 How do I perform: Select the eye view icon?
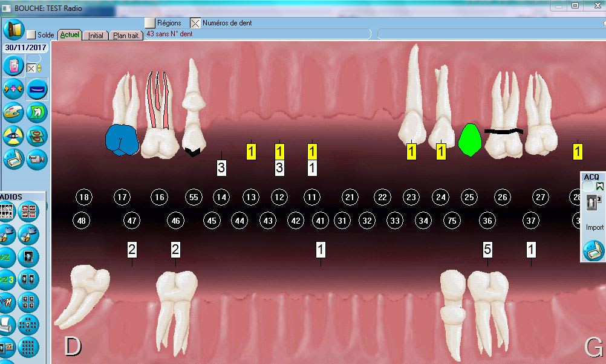tap(13, 136)
